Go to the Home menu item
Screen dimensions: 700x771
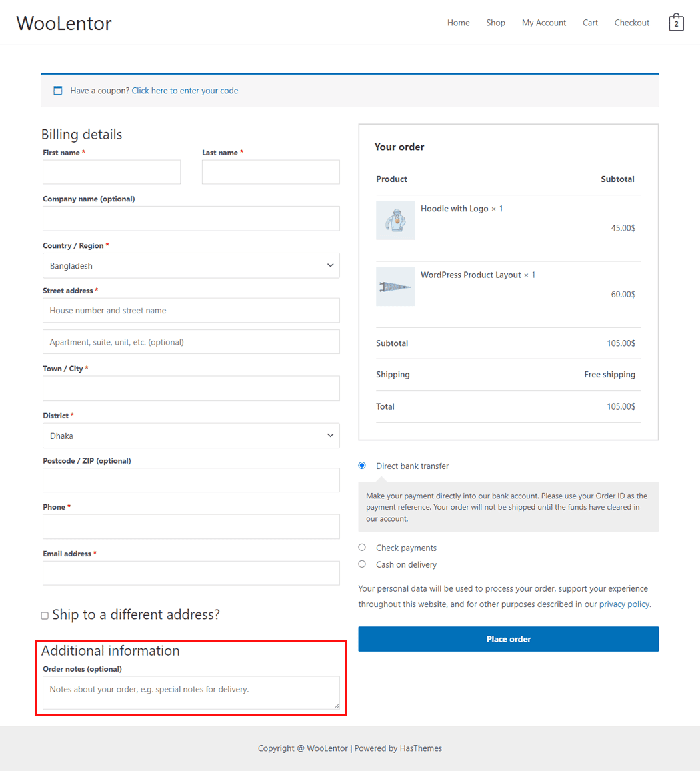click(458, 23)
